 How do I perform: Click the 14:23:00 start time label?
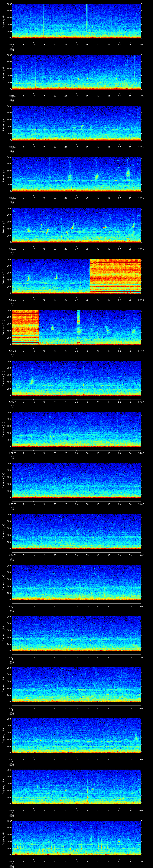pyautogui.click(x=12, y=504)
